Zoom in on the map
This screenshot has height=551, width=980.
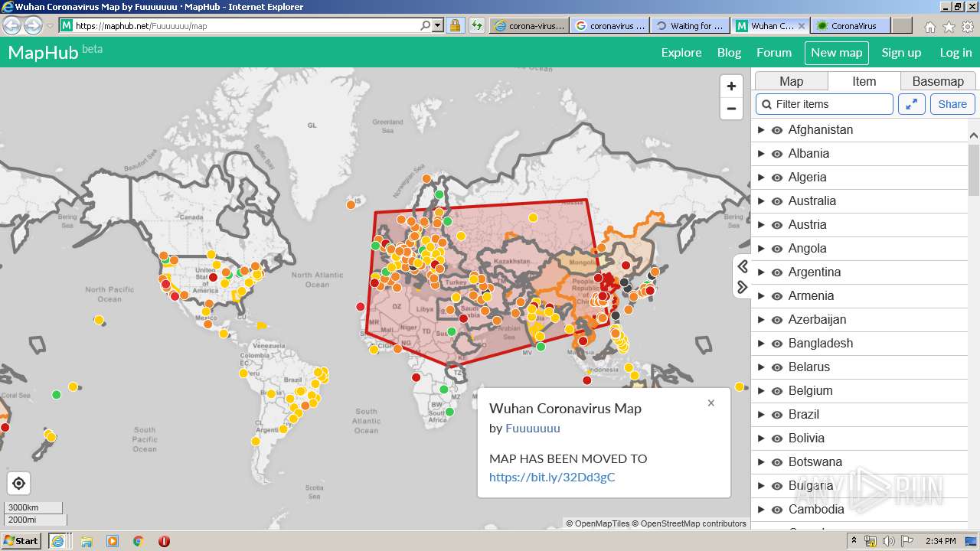tap(731, 86)
